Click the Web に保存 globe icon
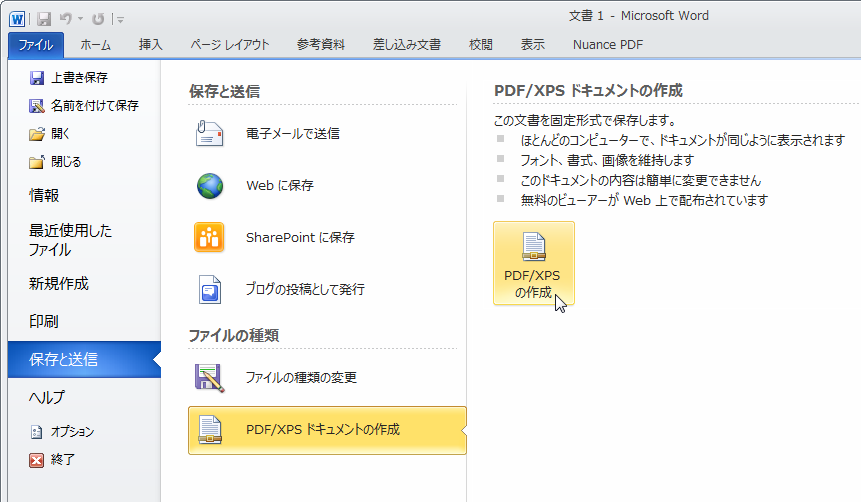861x502 pixels. click(x=210, y=186)
